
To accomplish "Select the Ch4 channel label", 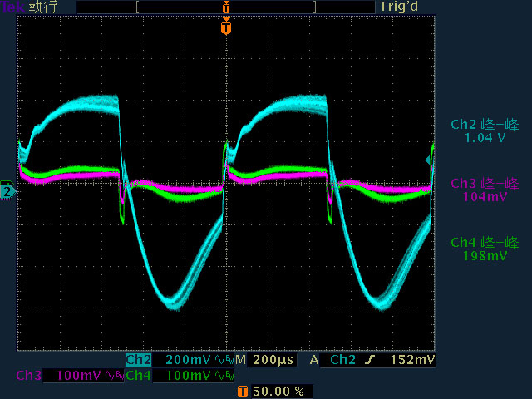I will tap(139, 376).
